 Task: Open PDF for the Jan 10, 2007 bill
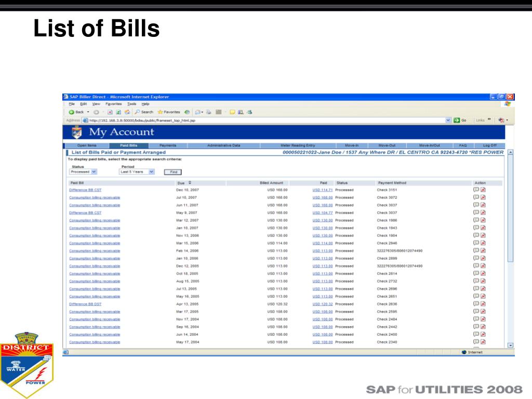pos(483,228)
